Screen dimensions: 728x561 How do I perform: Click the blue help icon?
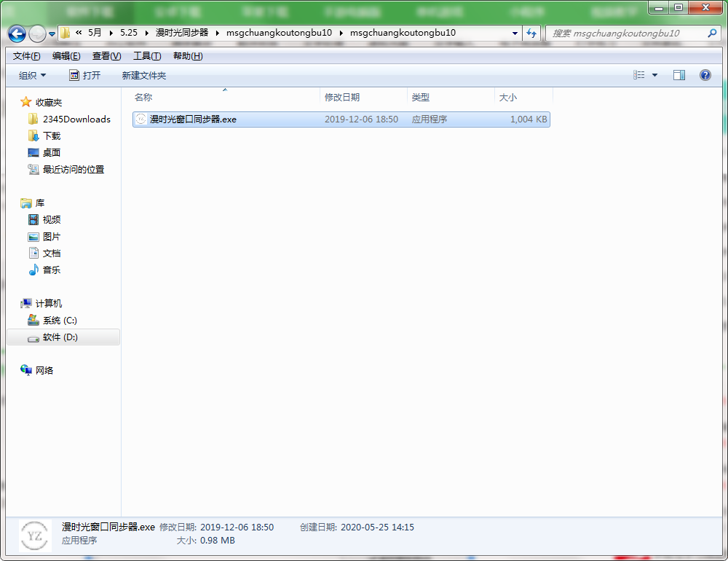[x=705, y=75]
